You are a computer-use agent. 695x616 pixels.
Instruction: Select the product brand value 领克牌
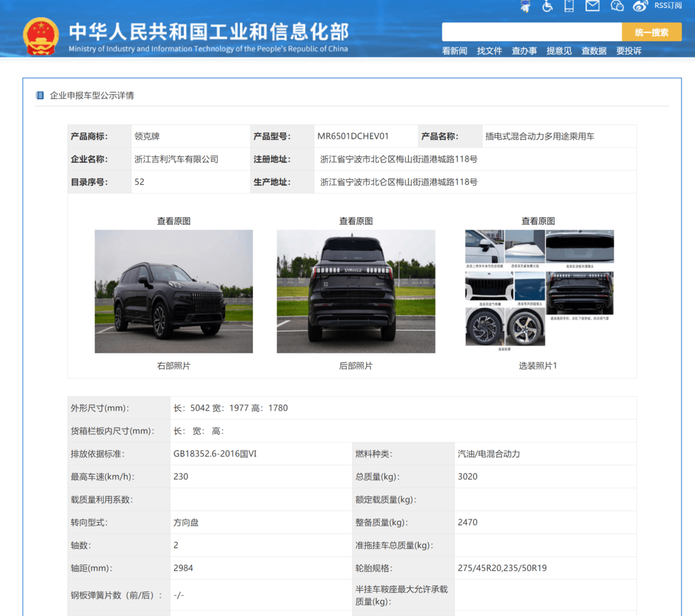pyautogui.click(x=147, y=136)
